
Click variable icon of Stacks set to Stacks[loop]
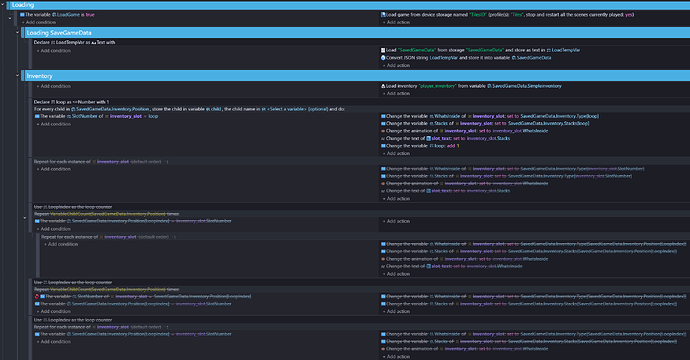[x=383, y=124]
